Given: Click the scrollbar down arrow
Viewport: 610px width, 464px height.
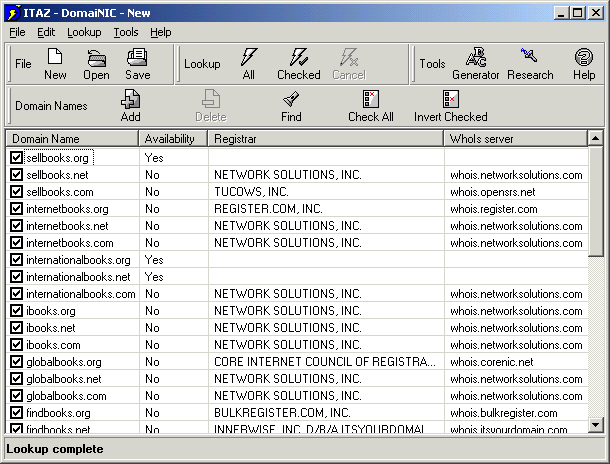Looking at the screenshot, I should [596, 425].
